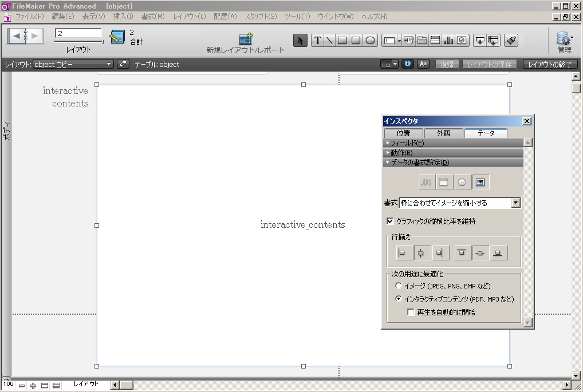The width and height of the screenshot is (583, 392).
Task: Select the Chart tool
Action: pyautogui.click(x=448, y=40)
